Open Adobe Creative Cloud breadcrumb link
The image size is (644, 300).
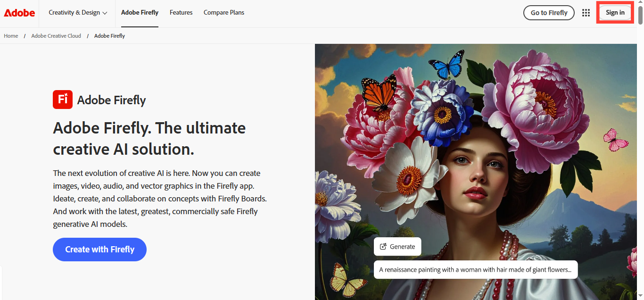[56, 36]
